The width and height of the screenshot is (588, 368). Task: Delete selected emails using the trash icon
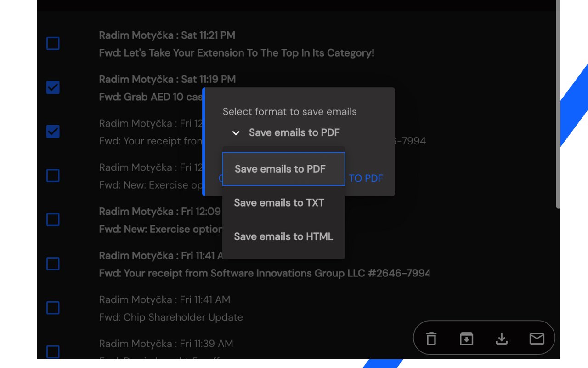point(431,338)
